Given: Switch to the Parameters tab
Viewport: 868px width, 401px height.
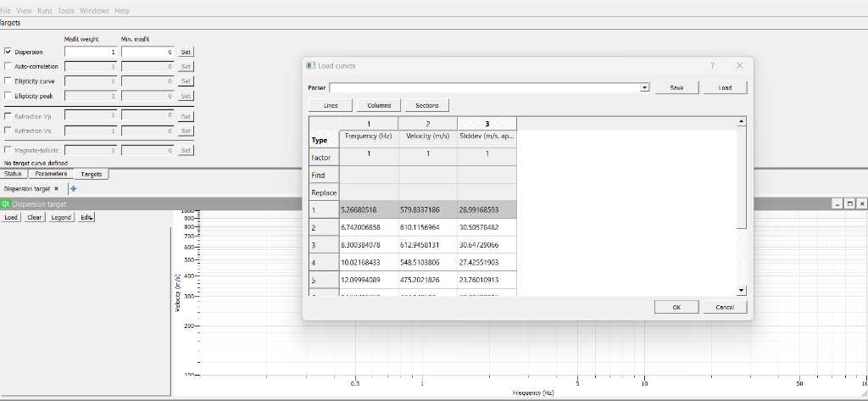Looking at the screenshot, I should [51, 174].
